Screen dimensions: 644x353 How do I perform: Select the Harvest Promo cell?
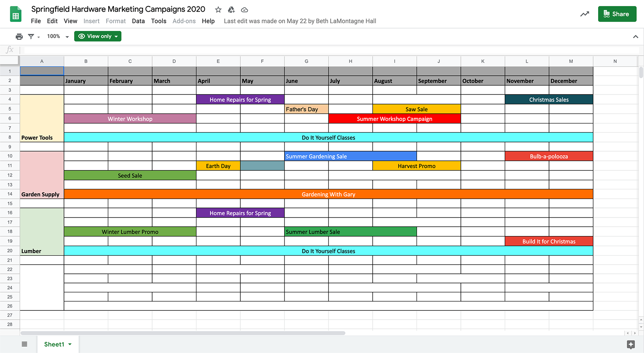click(x=417, y=166)
